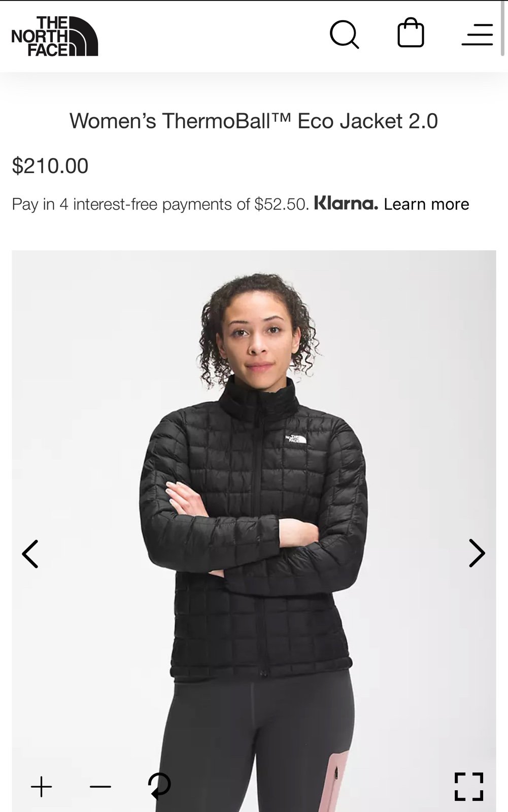Click the page scrollbar at right edge

(503, 28)
